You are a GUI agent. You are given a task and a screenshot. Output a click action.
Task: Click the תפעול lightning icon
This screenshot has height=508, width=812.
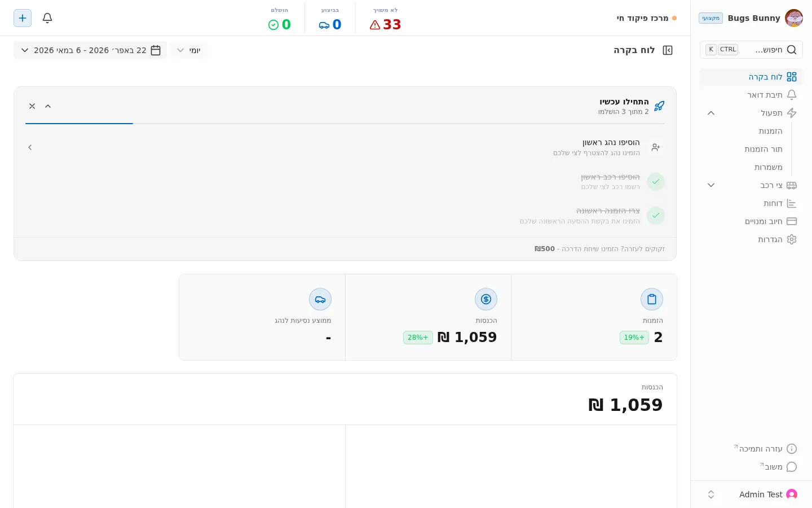792,113
